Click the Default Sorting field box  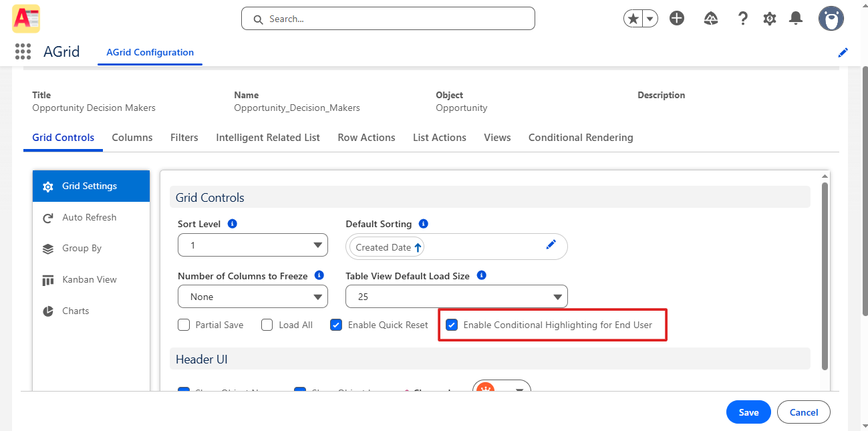[456, 247]
